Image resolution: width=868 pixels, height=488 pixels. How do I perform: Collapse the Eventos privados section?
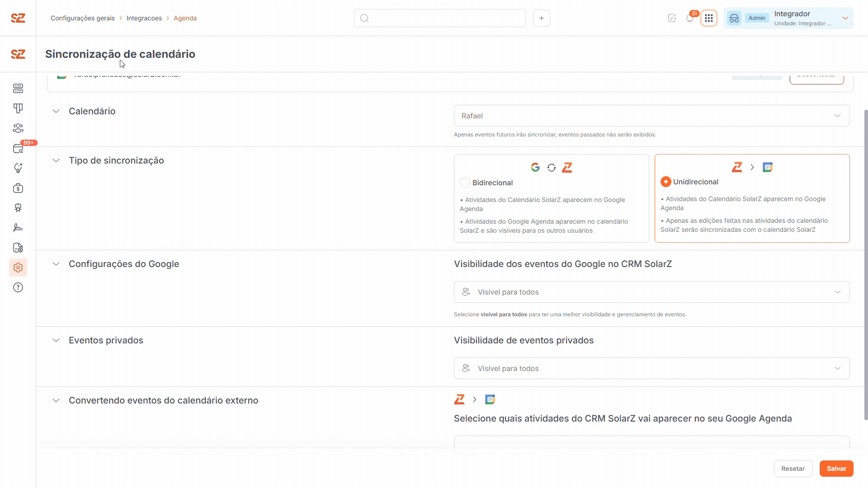[x=56, y=340]
